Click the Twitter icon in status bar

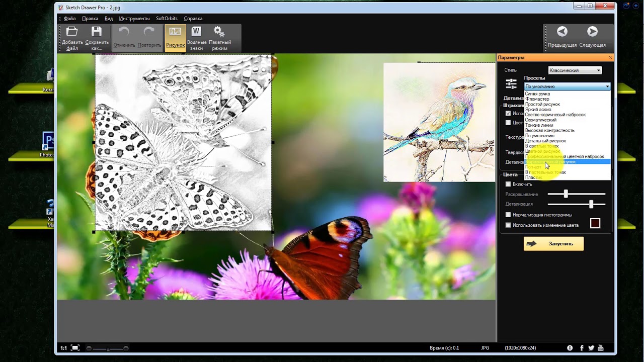pyautogui.click(x=591, y=348)
